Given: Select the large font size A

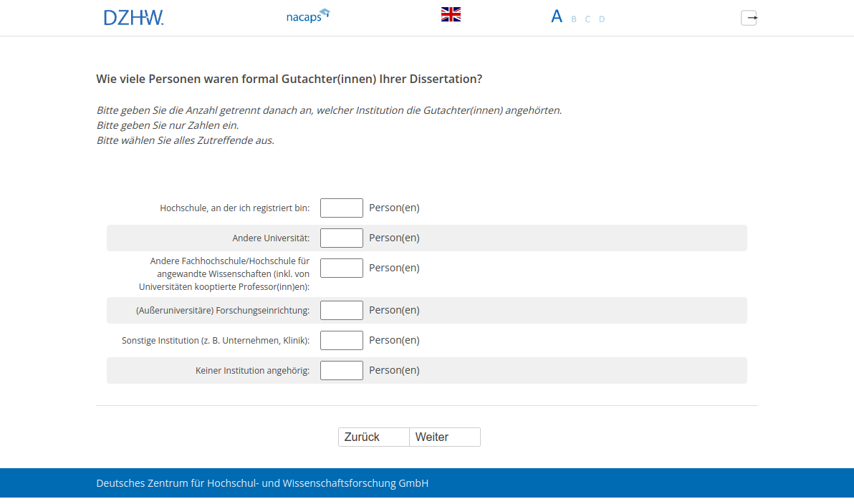Looking at the screenshot, I should pos(557,16).
